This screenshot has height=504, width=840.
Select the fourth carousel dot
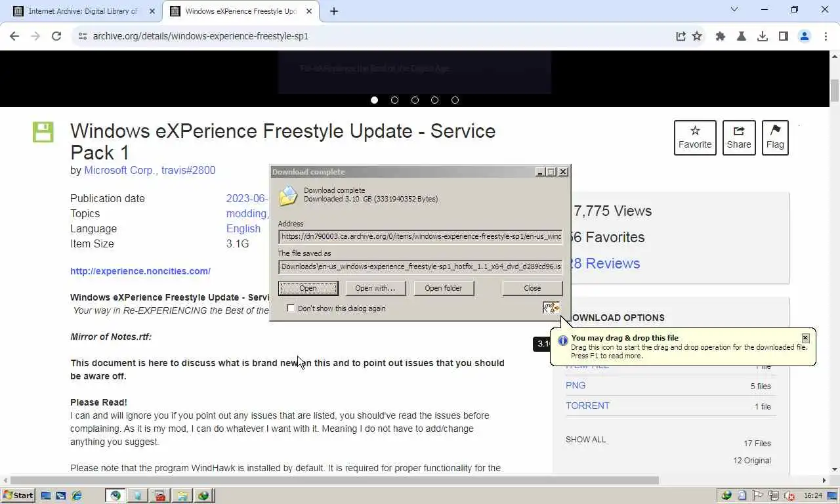434,100
